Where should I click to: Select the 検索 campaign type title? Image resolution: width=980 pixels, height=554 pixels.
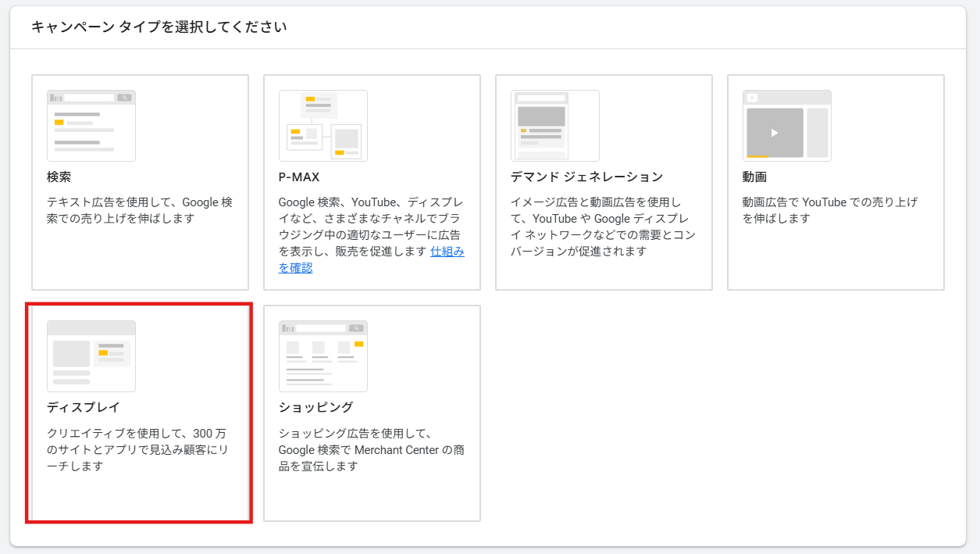[x=59, y=177]
